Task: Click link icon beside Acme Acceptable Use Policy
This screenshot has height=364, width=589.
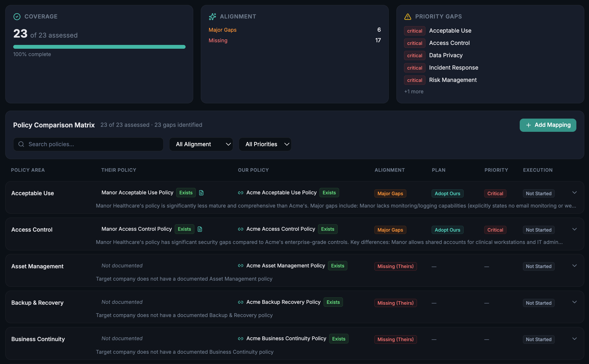Action: (240, 193)
